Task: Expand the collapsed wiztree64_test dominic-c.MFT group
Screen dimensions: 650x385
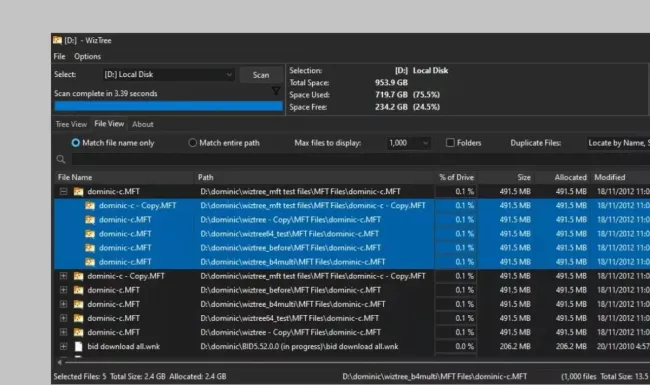Action: pos(63,318)
